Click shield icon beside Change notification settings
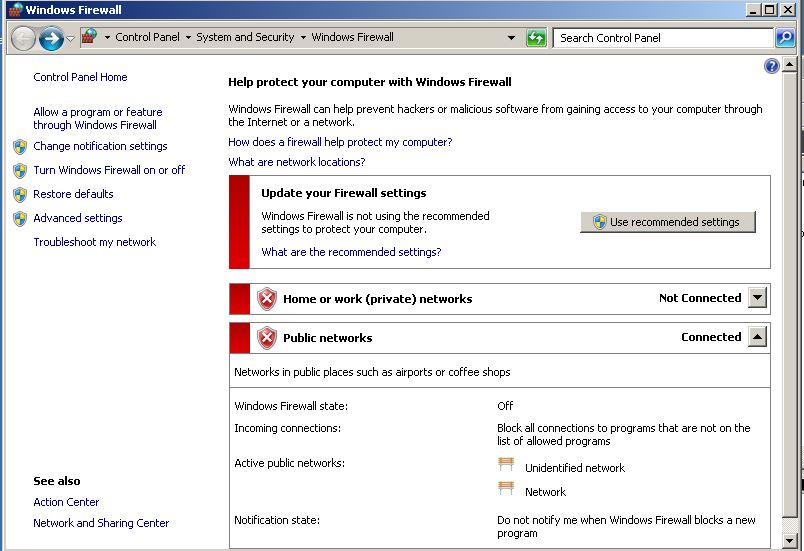Viewport: 804px width, 551px height. coord(20,147)
